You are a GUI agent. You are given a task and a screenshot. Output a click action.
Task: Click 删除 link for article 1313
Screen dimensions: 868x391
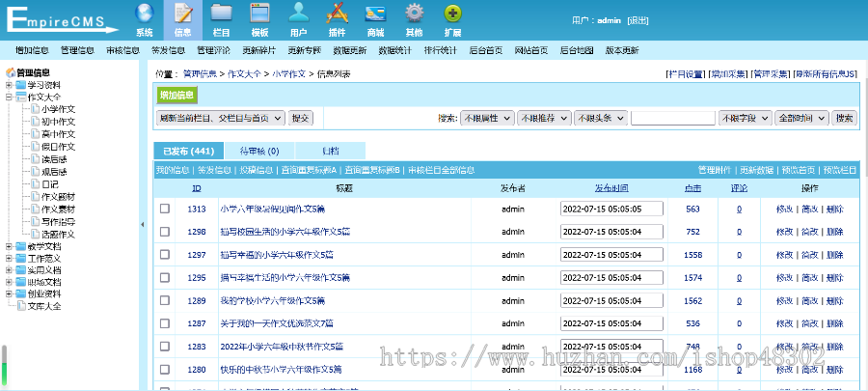tap(834, 209)
